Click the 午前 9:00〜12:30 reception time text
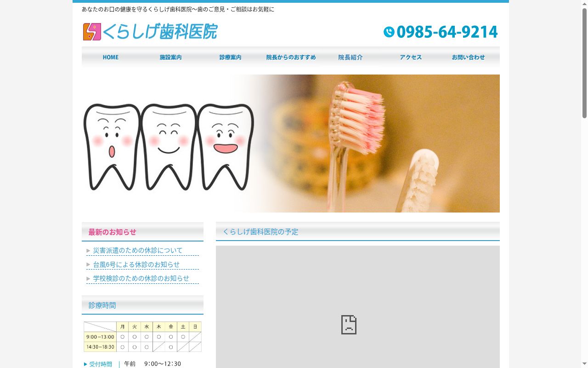This screenshot has width=588, height=368. pyautogui.click(x=153, y=364)
